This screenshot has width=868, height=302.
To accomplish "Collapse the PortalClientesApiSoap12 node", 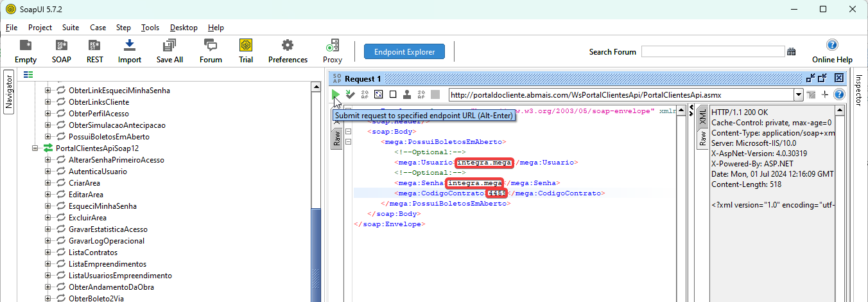I will tap(35, 148).
